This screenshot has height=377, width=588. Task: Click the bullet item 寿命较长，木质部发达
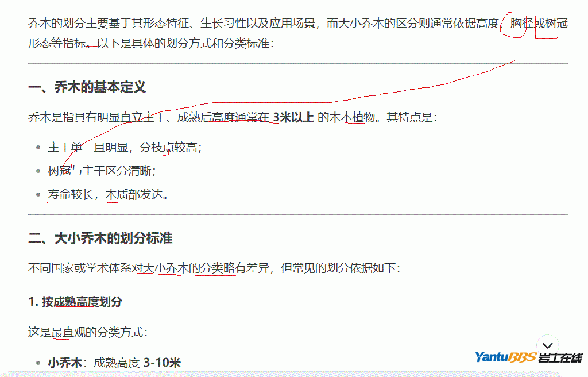click(x=109, y=194)
